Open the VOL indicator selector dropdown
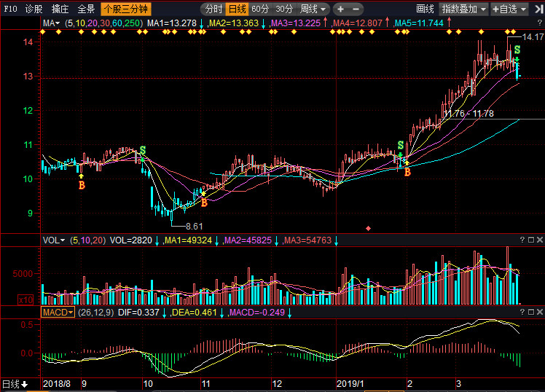This screenshot has width=545, height=392. click(x=54, y=240)
